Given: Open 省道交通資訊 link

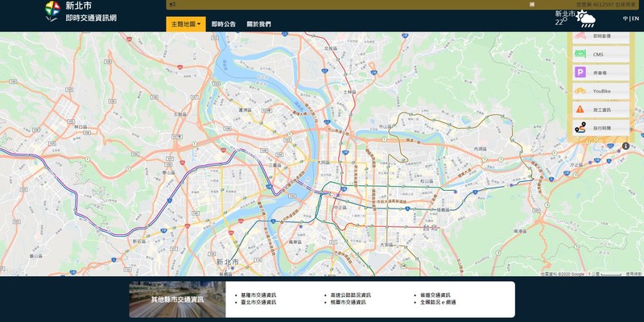Looking at the screenshot, I should point(435,295).
